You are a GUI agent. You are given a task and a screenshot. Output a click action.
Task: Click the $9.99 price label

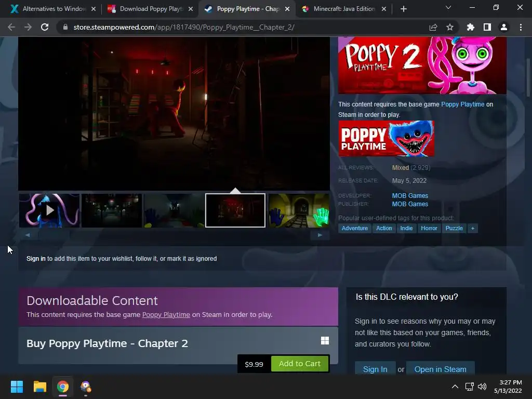(x=254, y=364)
